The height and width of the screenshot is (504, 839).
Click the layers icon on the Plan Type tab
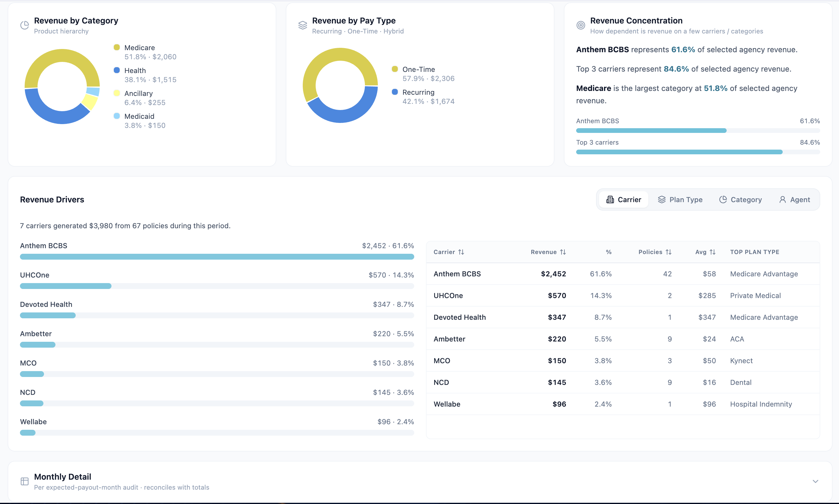(662, 200)
